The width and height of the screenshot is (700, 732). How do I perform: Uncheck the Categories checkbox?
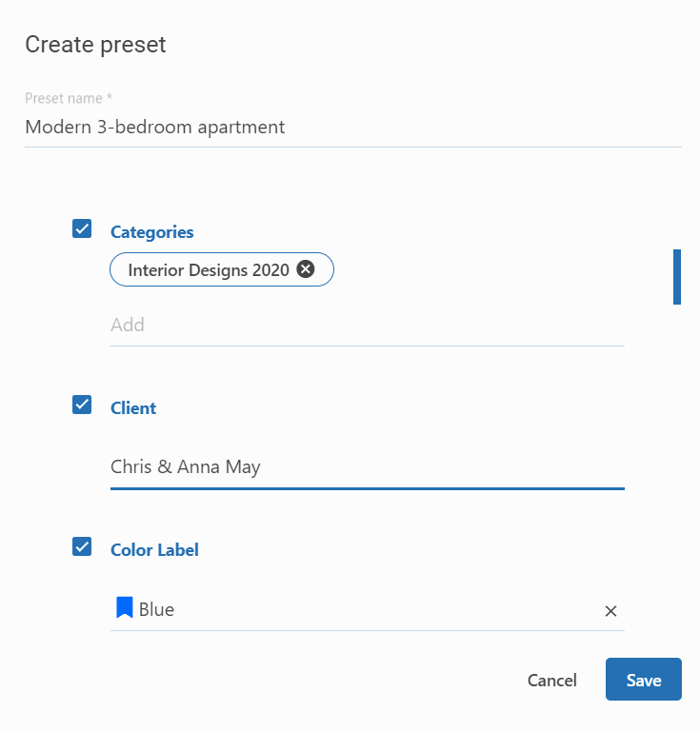tap(82, 228)
